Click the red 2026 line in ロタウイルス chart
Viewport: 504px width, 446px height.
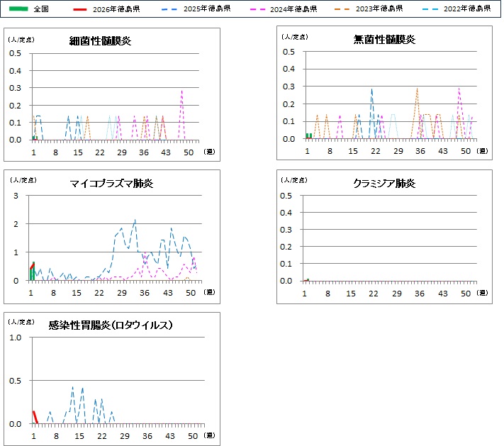35,417
